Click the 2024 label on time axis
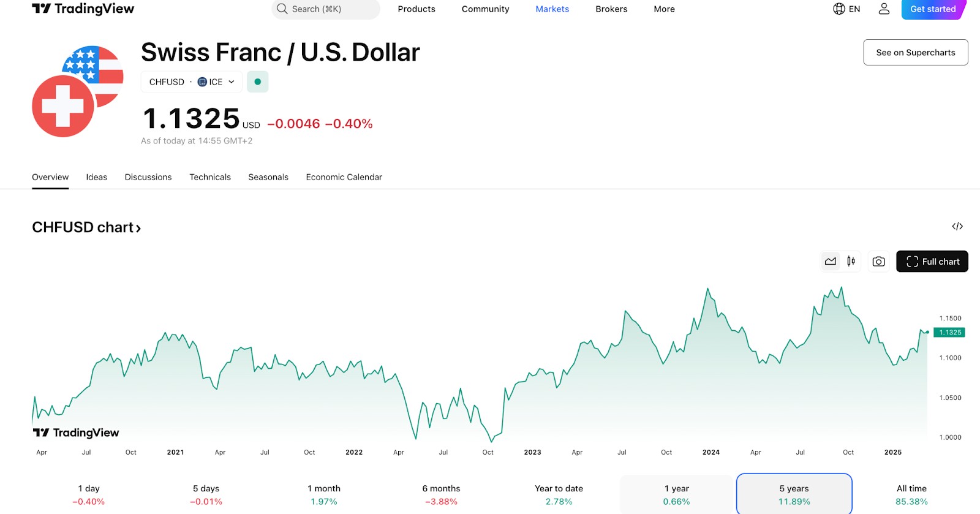Viewport: 980px width, 514px height. (711, 452)
